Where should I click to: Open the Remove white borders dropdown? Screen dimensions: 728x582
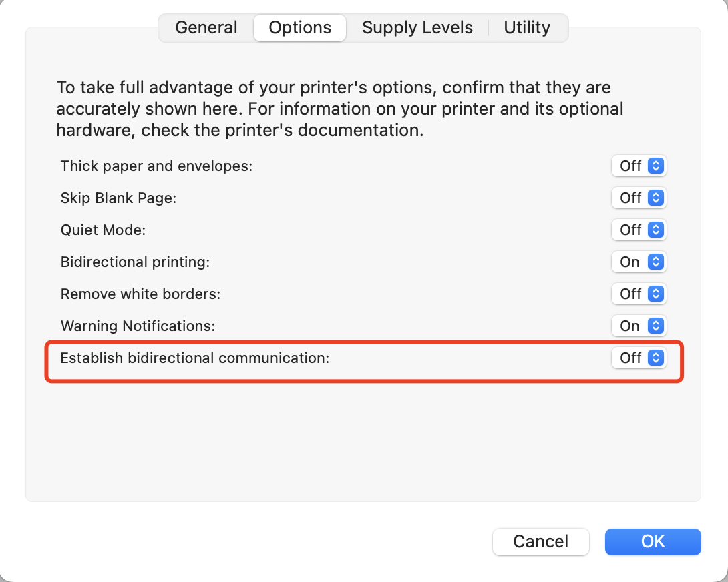click(x=639, y=294)
